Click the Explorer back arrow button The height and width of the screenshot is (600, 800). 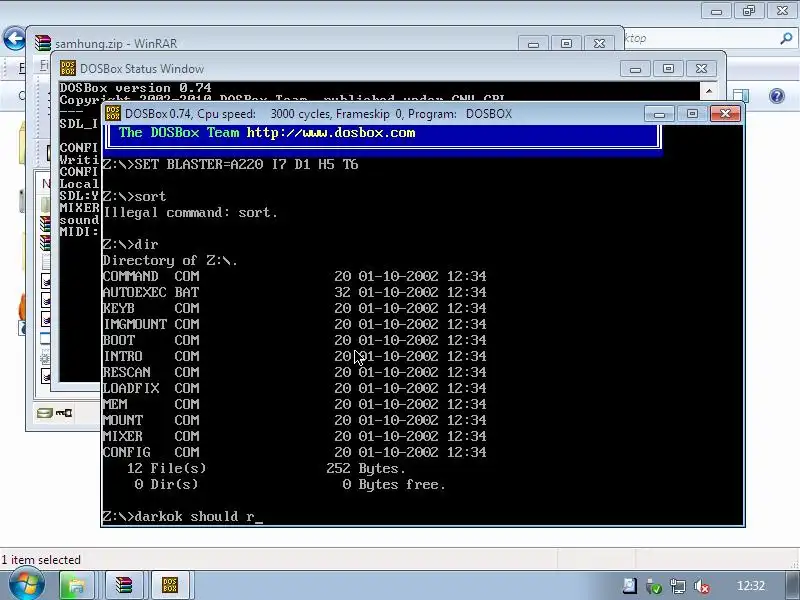14,38
